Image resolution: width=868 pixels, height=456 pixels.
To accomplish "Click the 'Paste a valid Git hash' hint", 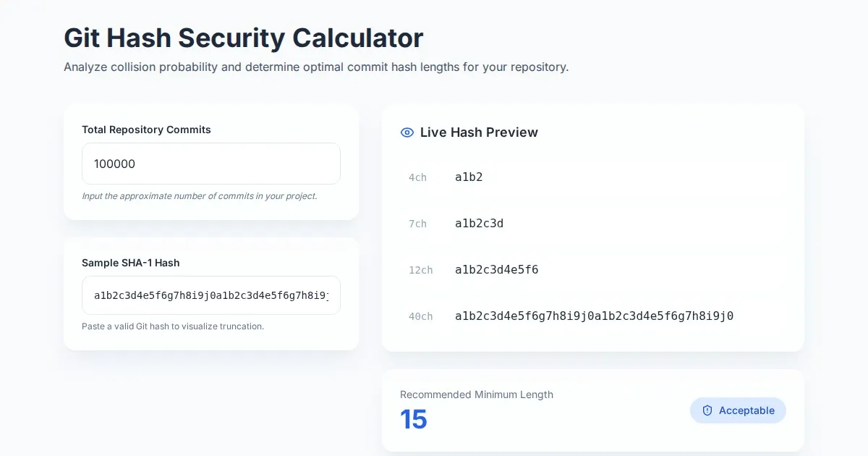I will 173,326.
